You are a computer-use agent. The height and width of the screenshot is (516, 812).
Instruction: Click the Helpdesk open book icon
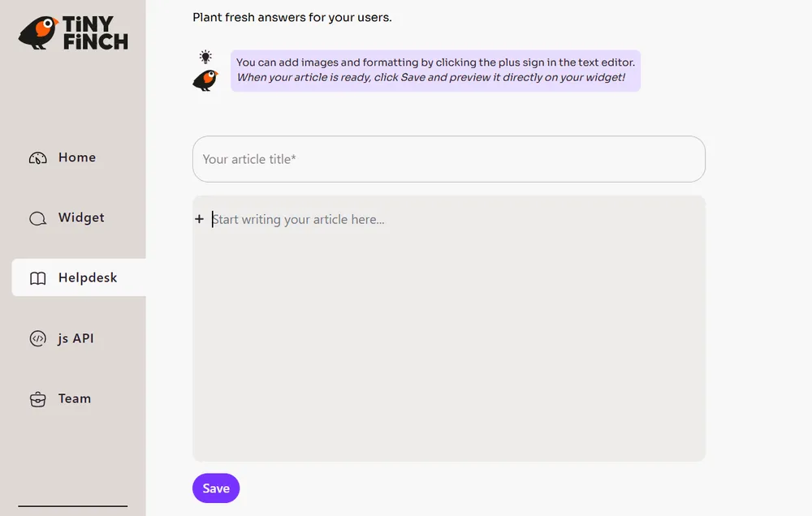[x=37, y=277]
